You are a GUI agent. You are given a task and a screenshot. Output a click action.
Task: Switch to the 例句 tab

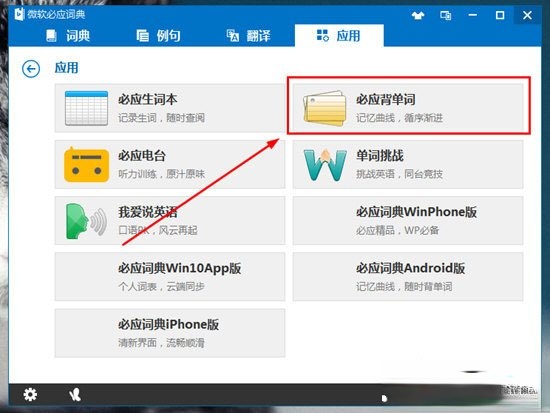159,36
